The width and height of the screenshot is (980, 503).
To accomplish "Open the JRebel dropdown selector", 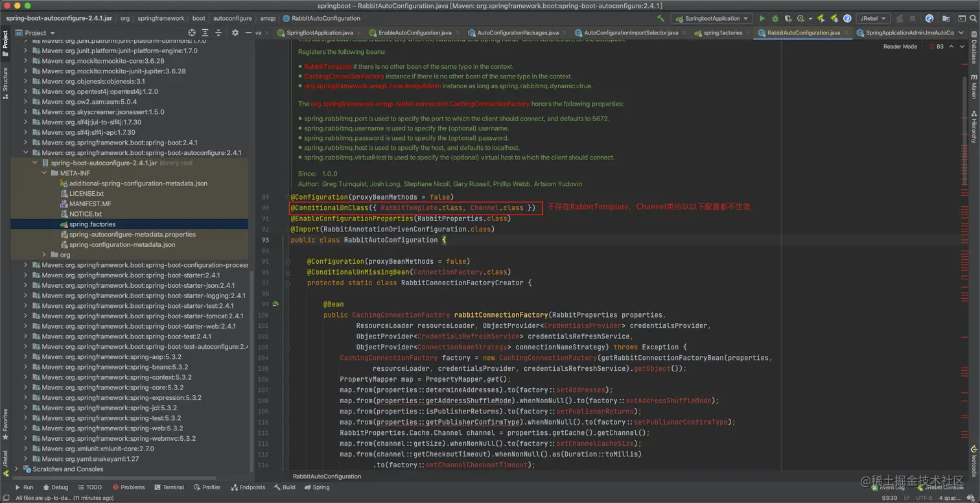I will tap(872, 19).
